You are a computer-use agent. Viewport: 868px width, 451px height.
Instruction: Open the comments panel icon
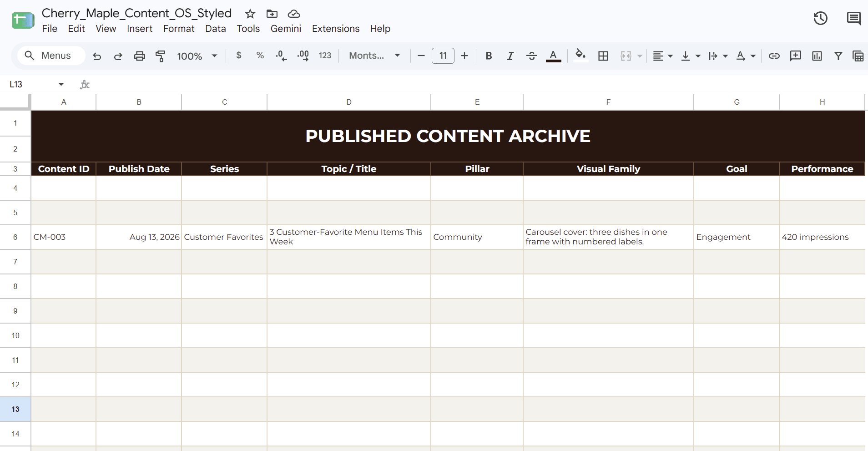[x=853, y=18]
